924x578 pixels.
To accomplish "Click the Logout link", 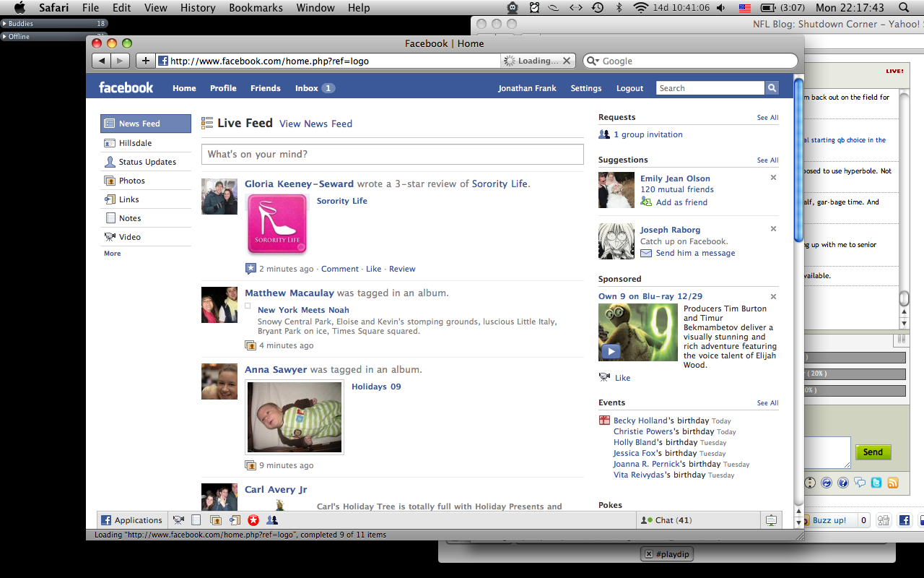I will click(x=629, y=88).
